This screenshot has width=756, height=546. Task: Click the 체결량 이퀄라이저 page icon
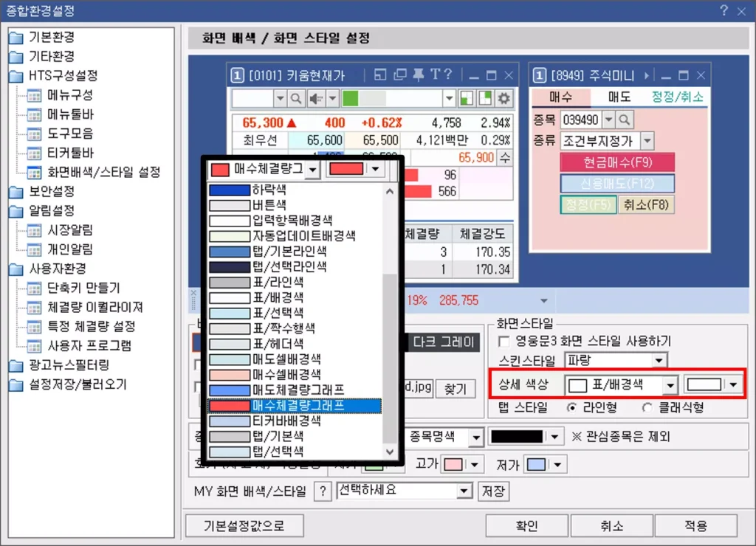[x=34, y=308]
